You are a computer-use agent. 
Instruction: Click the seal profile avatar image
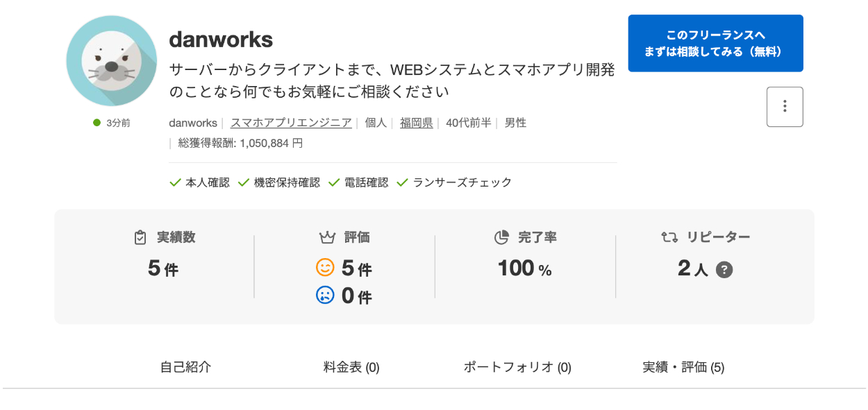coord(111,61)
